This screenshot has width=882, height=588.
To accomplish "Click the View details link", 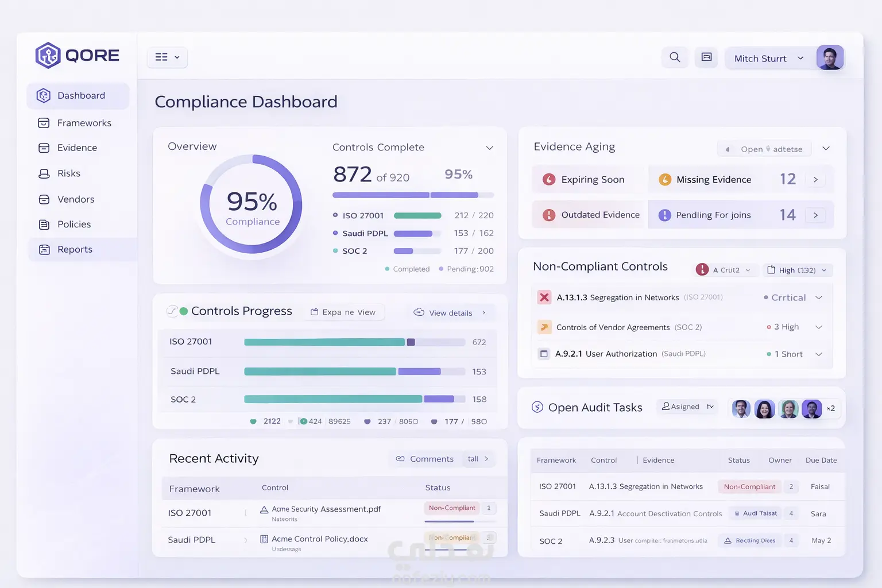I will click(x=451, y=313).
